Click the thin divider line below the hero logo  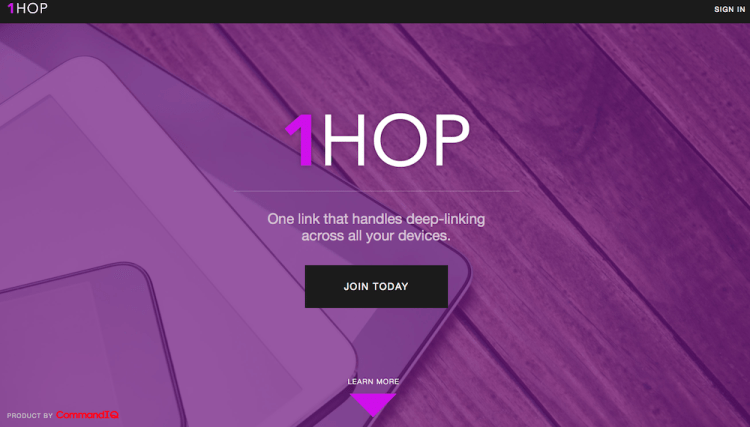[x=376, y=191]
